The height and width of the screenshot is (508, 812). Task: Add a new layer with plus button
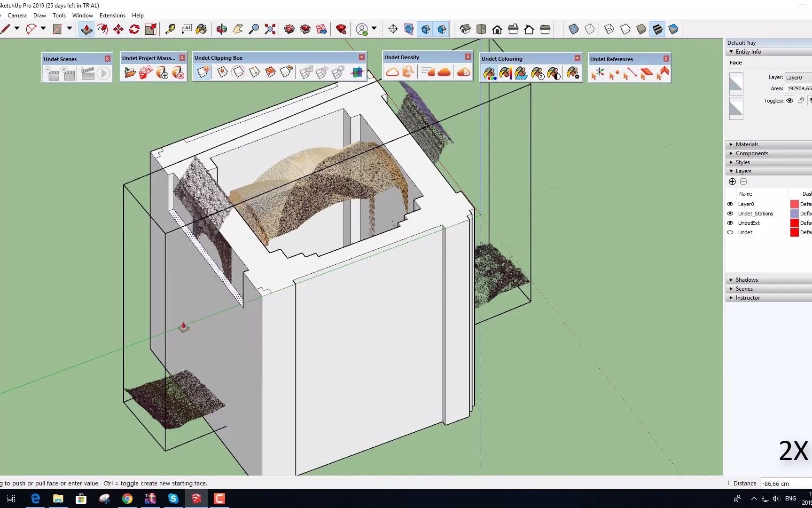pos(732,182)
